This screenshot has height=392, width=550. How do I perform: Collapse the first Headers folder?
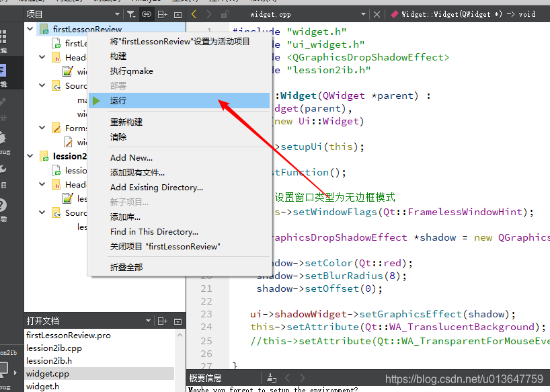coord(42,56)
